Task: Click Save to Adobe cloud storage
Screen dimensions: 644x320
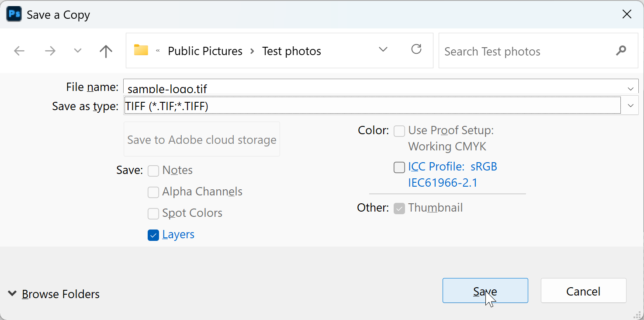Action: coord(202,139)
